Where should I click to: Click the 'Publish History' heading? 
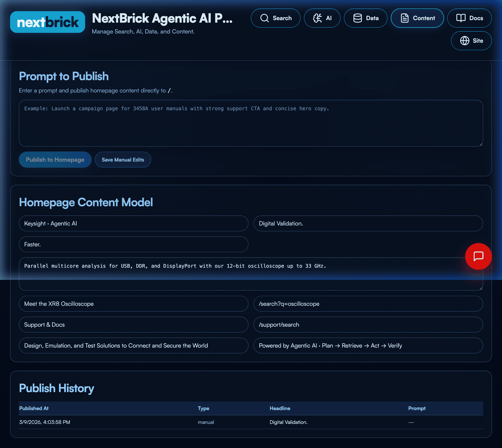pyautogui.click(x=56, y=388)
